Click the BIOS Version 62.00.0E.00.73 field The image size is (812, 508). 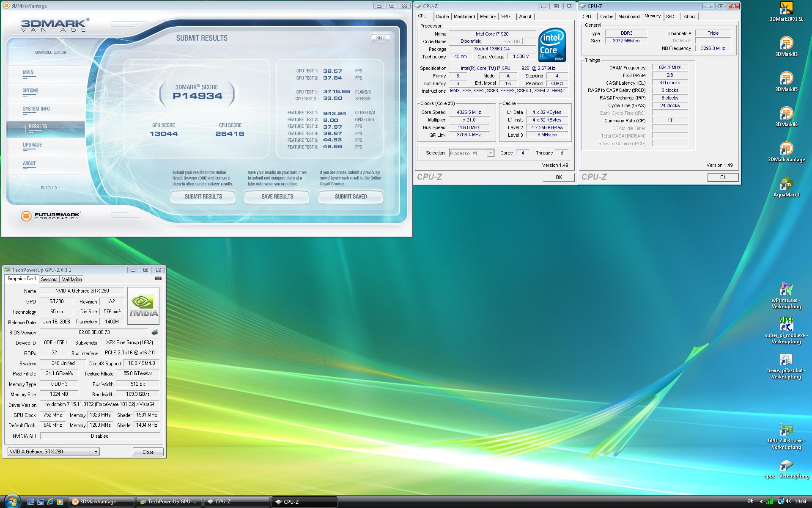coord(94,332)
